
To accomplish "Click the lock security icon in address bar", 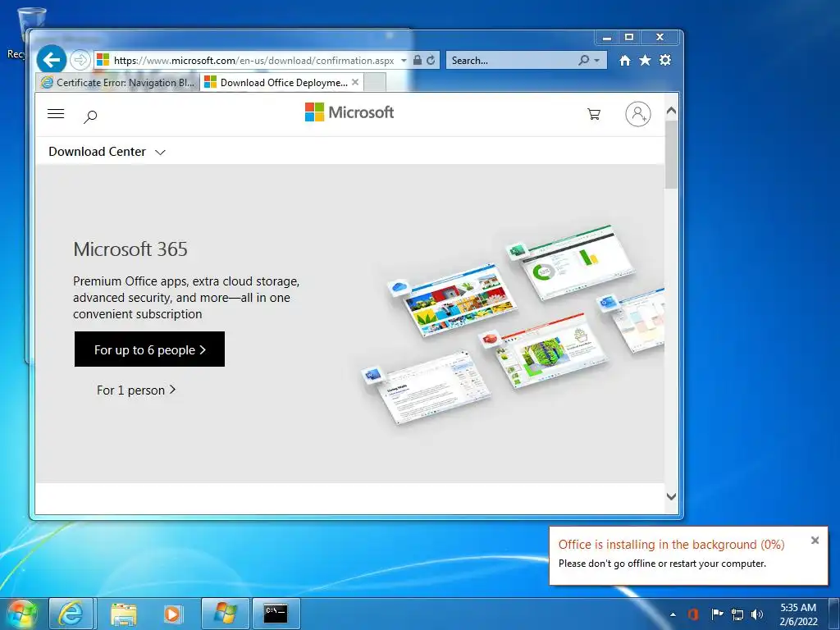I will point(418,60).
